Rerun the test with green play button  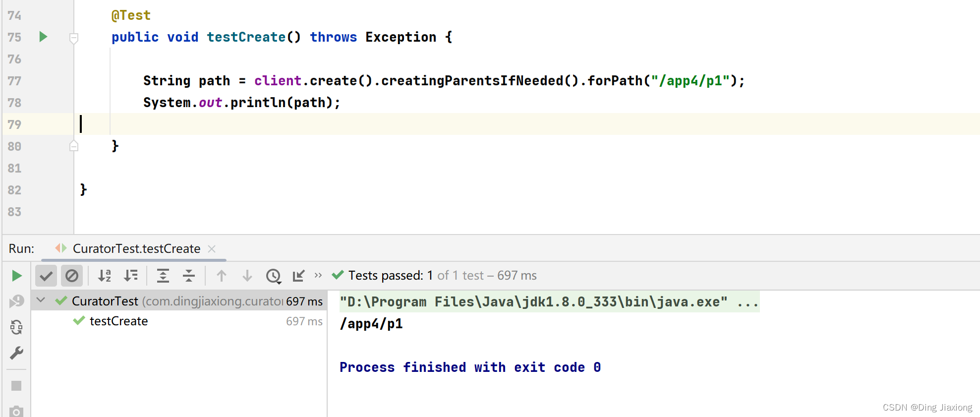pos(16,276)
